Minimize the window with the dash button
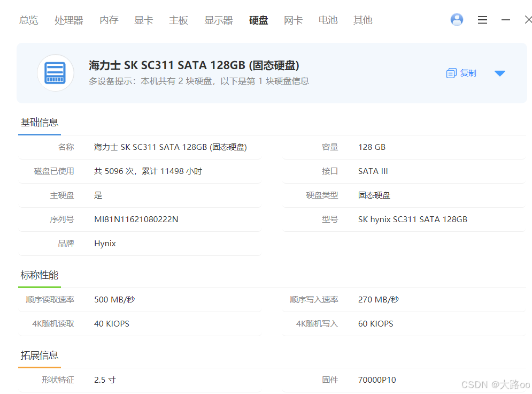 [x=506, y=20]
